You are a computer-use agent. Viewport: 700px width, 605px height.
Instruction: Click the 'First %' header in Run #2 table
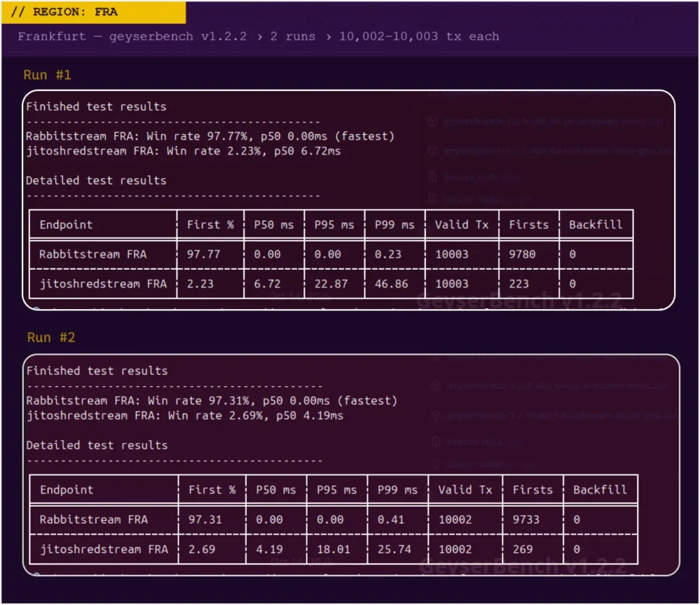[x=212, y=489]
